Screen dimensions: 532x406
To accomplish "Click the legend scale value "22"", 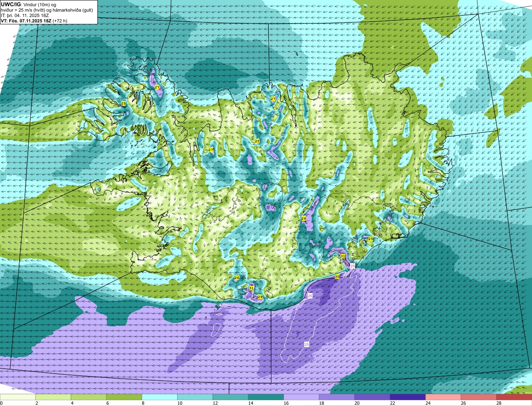I will pyautogui.click(x=392, y=403).
